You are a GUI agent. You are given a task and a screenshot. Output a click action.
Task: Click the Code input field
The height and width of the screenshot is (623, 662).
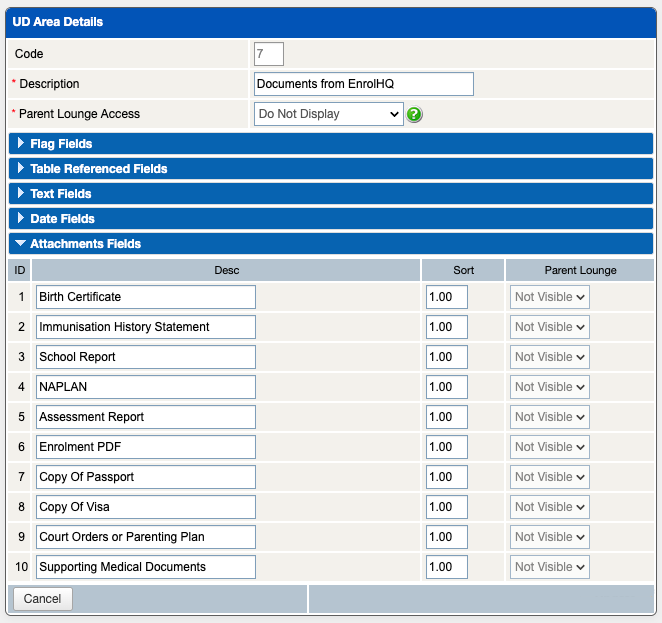pos(269,54)
